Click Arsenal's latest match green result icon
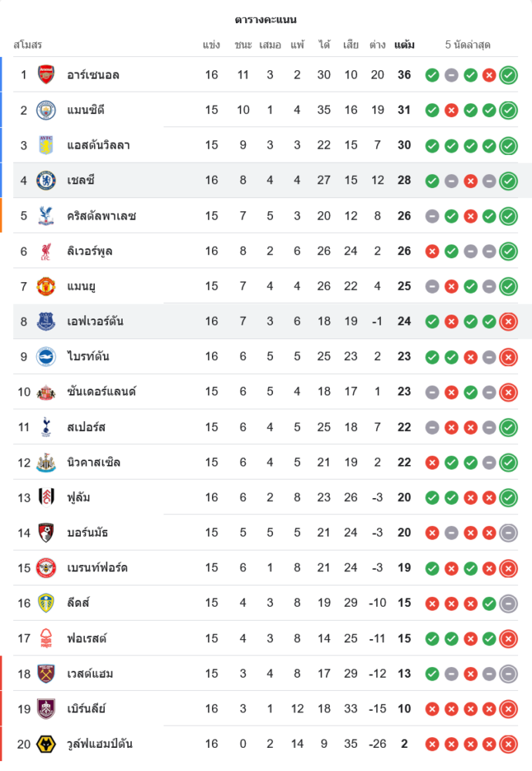Viewport: 532px width, 771px height. 508,75
